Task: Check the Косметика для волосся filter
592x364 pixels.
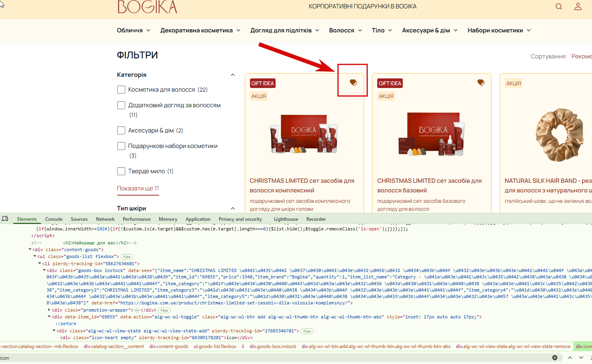Action: [x=121, y=90]
